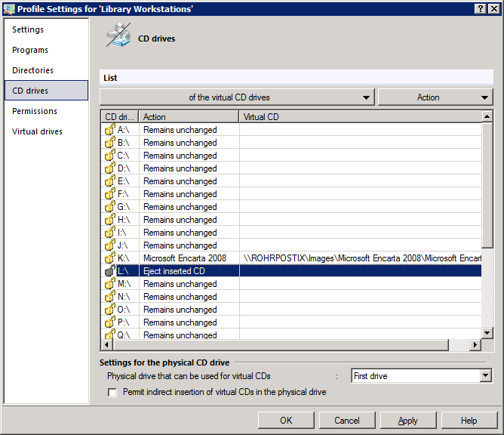
Task: Click the horizontal scroll-left arrow
Action: pos(107,345)
